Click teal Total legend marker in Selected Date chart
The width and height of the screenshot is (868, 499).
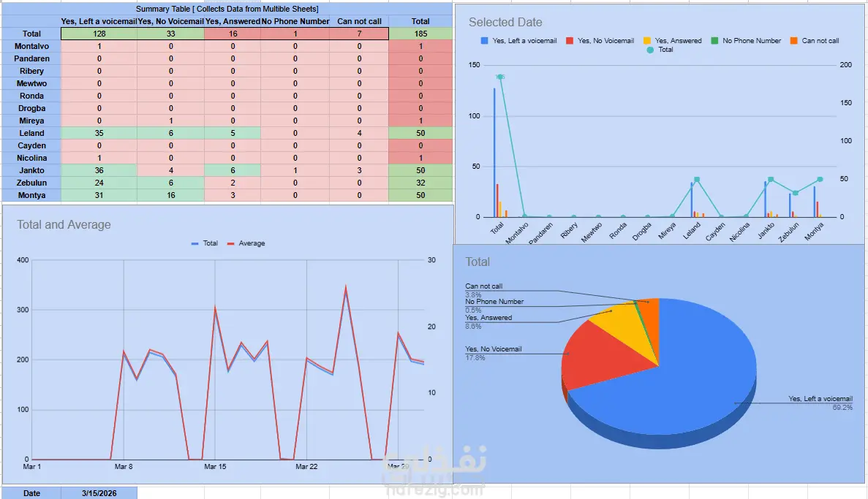click(x=650, y=50)
